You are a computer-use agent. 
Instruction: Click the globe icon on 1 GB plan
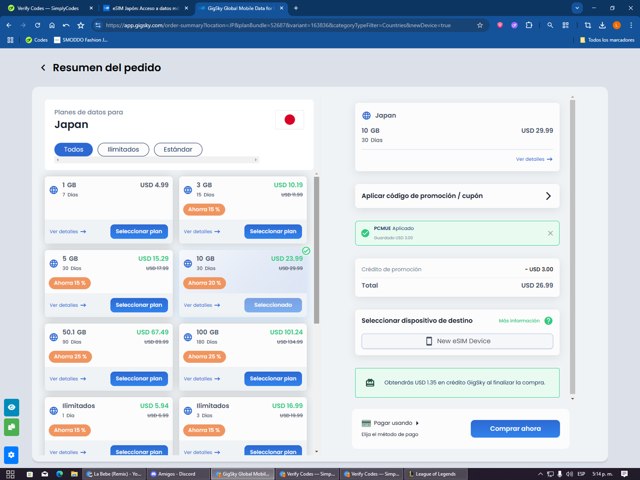coord(53,190)
